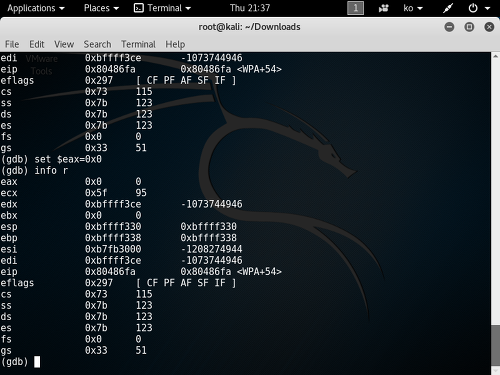Click the lower <WPA+54> eip label
The height and width of the screenshot is (375, 500).
(x=259, y=272)
